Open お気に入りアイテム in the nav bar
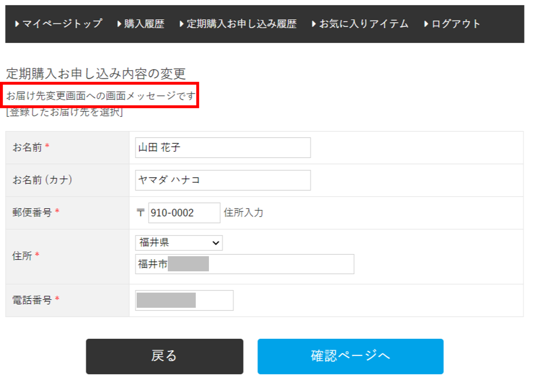 tap(363, 24)
